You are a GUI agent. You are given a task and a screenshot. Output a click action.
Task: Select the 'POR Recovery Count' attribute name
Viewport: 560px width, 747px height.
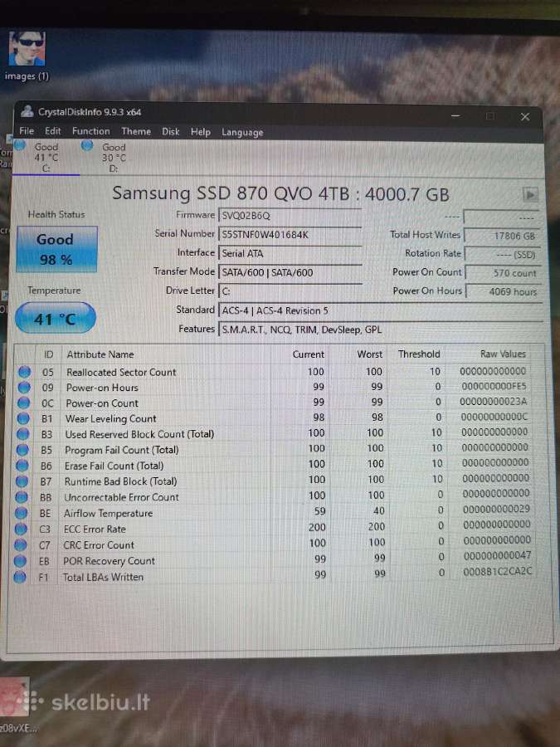[109, 561]
